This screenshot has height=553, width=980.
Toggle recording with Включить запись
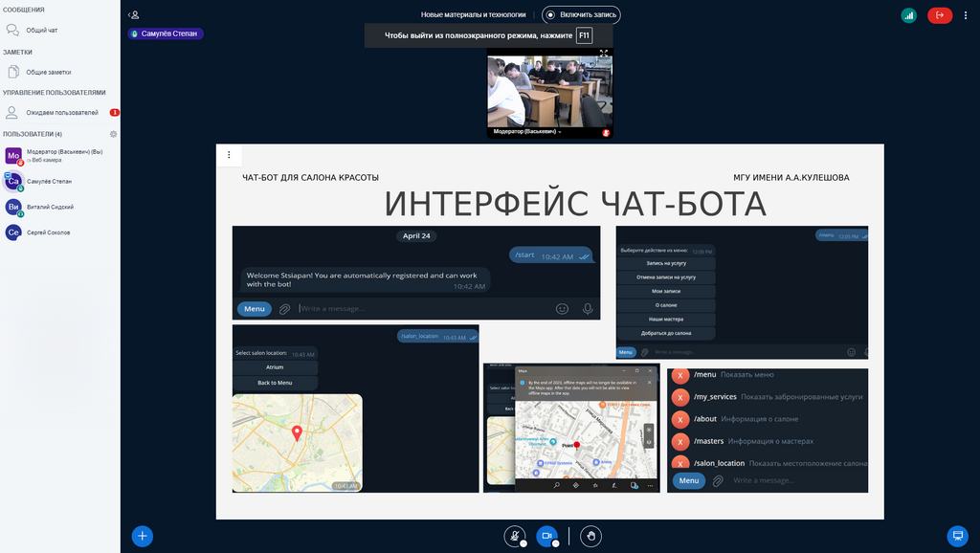pyautogui.click(x=581, y=15)
